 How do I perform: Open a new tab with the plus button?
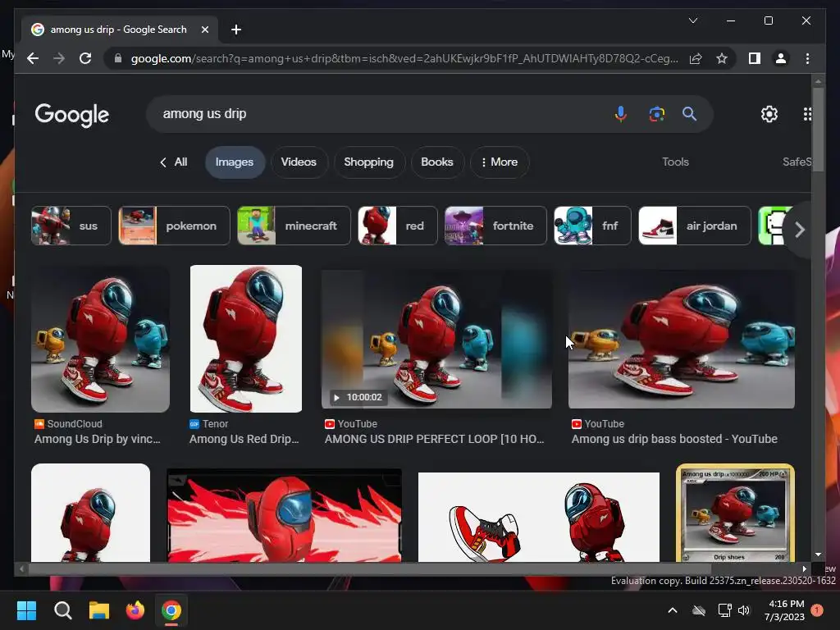[235, 30]
